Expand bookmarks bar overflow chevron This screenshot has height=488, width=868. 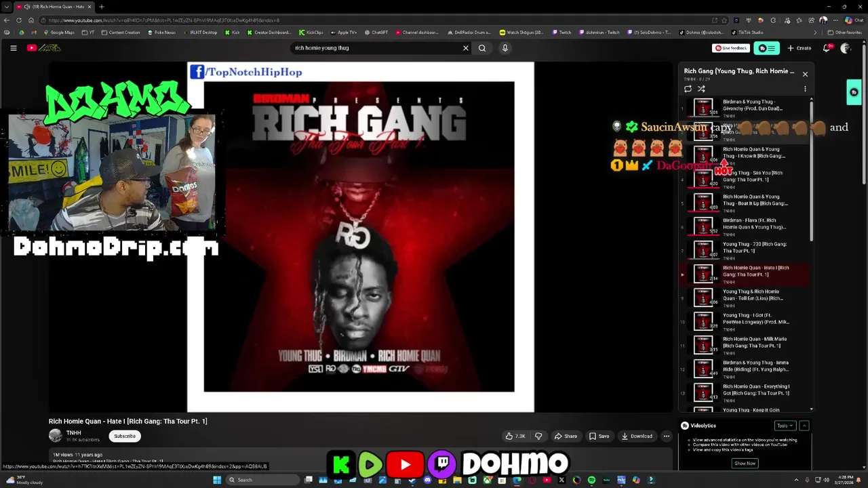coord(815,33)
